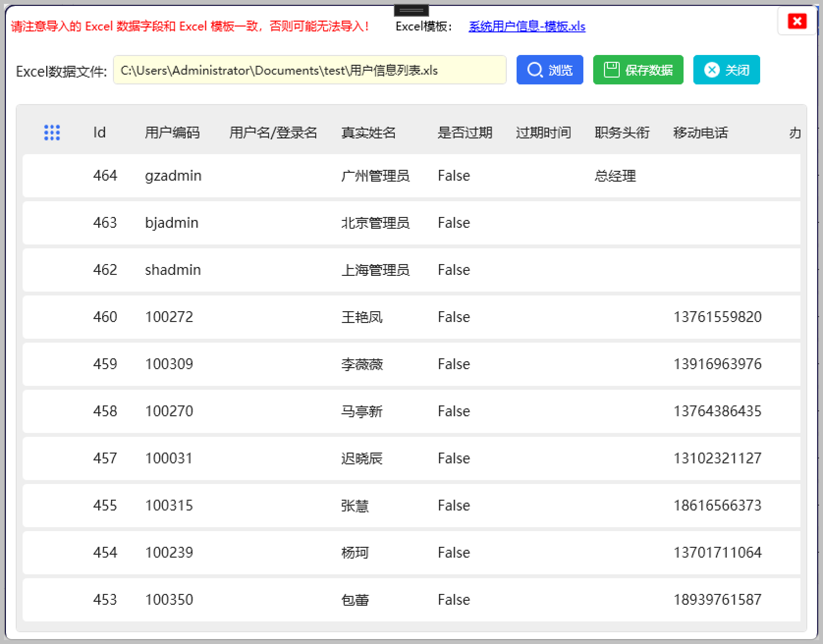Click user code 100272
This screenshot has height=644, width=823.
pyautogui.click(x=169, y=317)
